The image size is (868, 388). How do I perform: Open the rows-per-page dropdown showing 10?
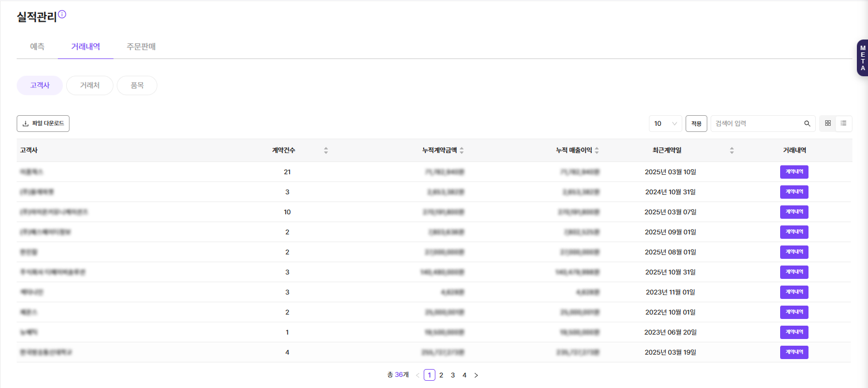665,124
